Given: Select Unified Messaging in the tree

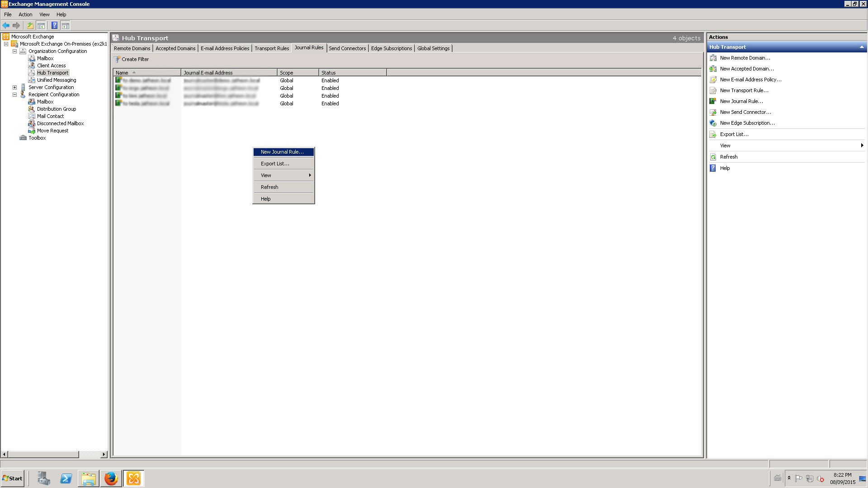Looking at the screenshot, I should point(57,80).
